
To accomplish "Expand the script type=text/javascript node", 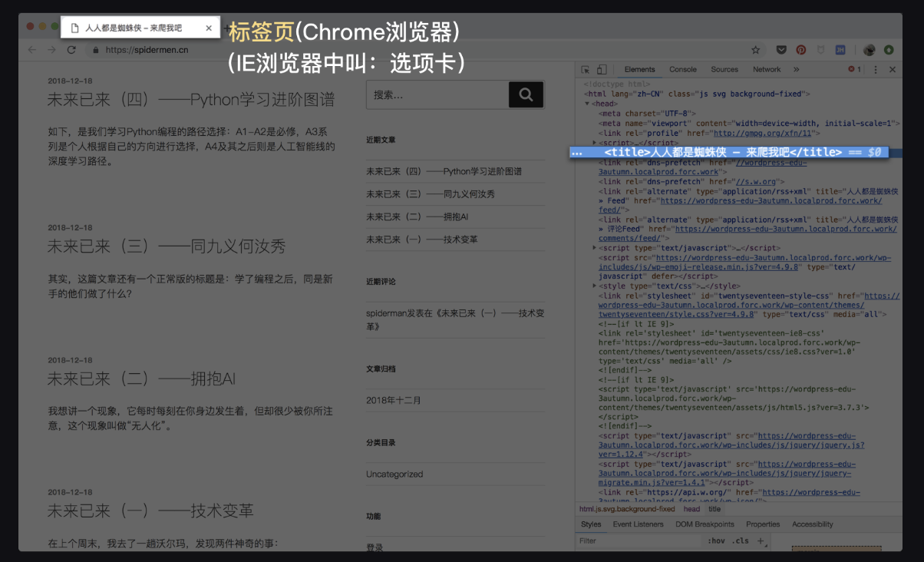I will 595,248.
